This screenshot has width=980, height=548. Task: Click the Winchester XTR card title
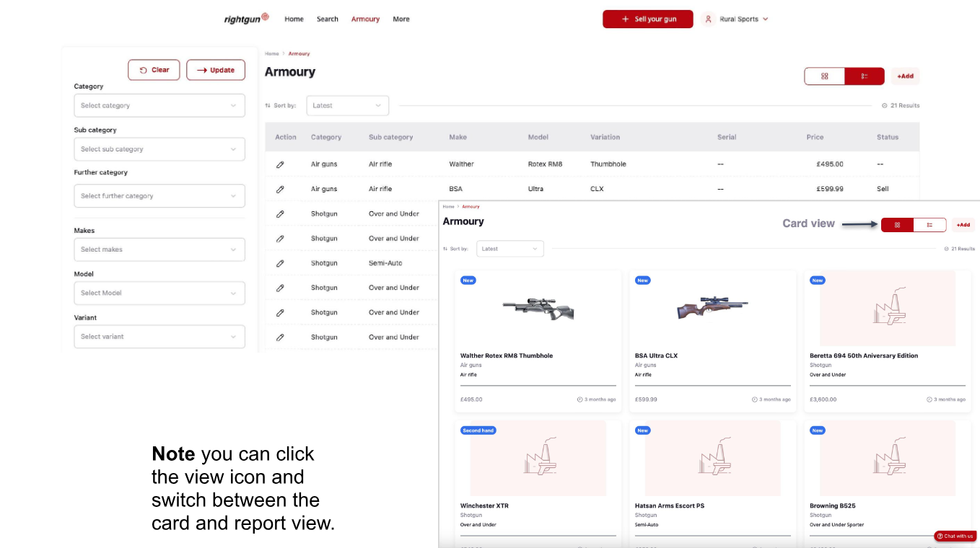click(484, 505)
